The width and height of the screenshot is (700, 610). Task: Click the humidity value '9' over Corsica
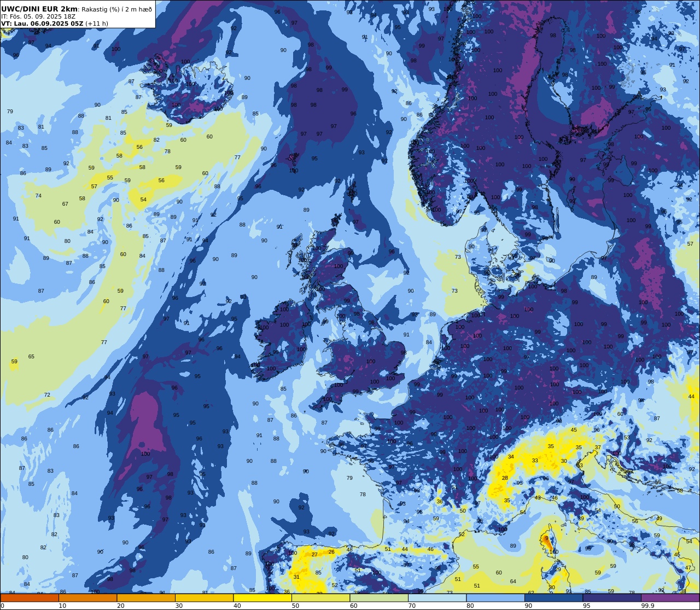(x=546, y=538)
